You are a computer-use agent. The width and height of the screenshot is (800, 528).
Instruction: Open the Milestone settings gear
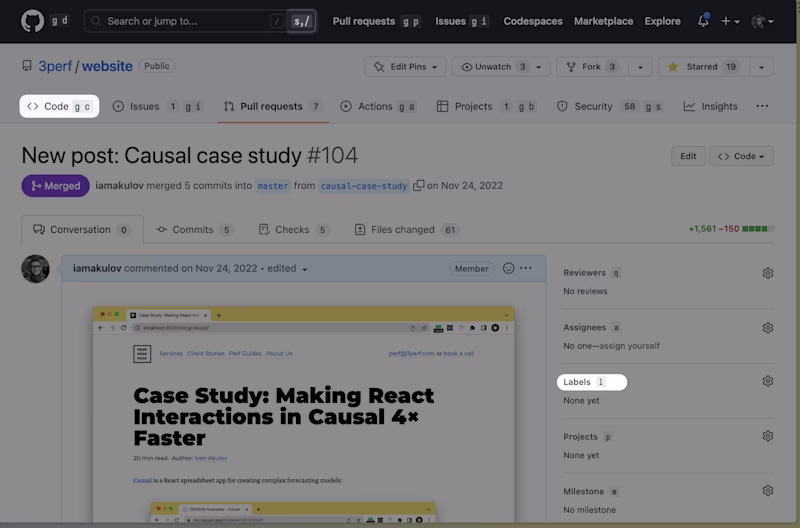click(767, 490)
